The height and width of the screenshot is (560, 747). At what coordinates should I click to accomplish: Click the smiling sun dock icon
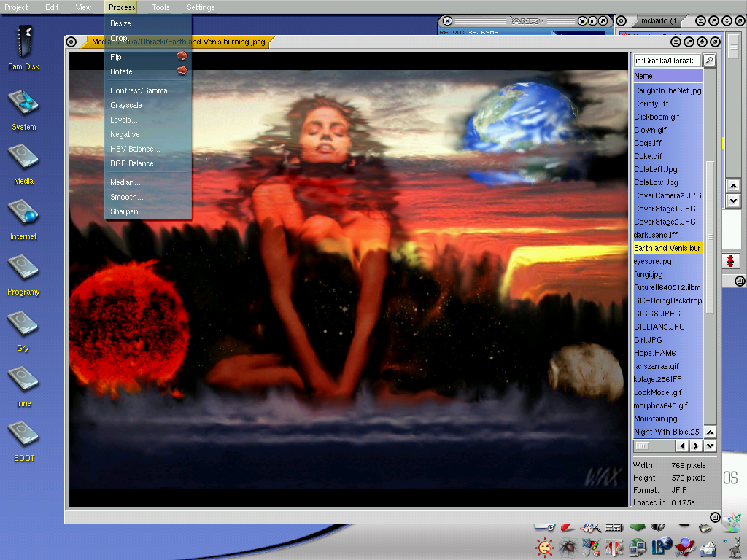pyautogui.click(x=544, y=548)
